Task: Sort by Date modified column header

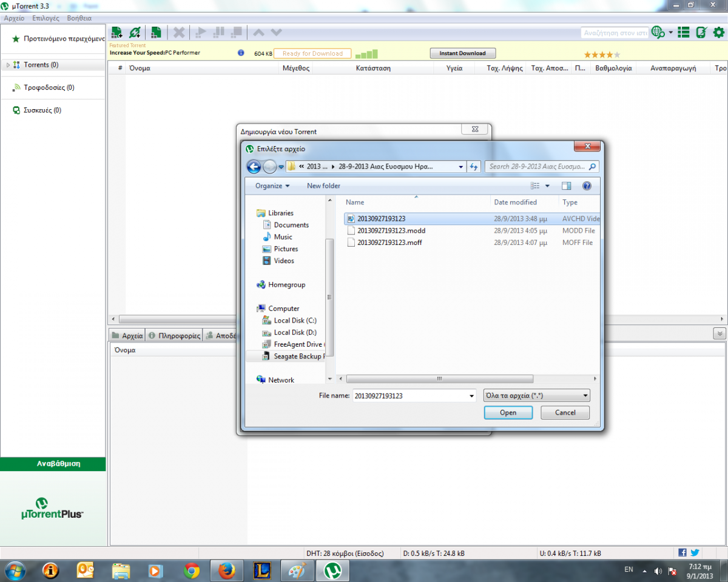Action: [x=525, y=202]
